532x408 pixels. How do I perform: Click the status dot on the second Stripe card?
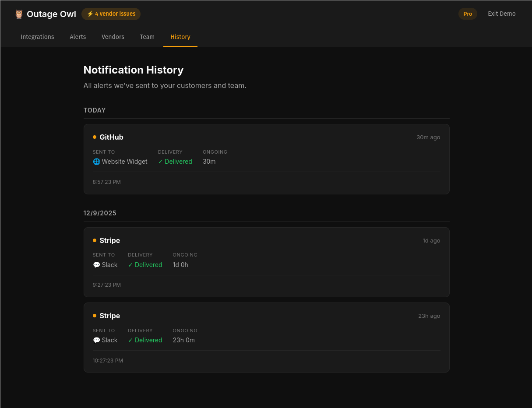94,316
